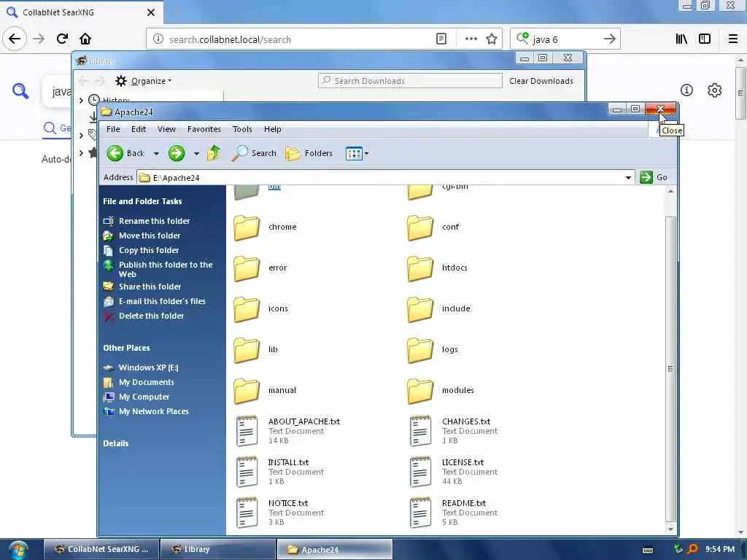The height and width of the screenshot is (560, 747).
Task: Go up one folder level in Apache24
Action: pyautogui.click(x=214, y=153)
